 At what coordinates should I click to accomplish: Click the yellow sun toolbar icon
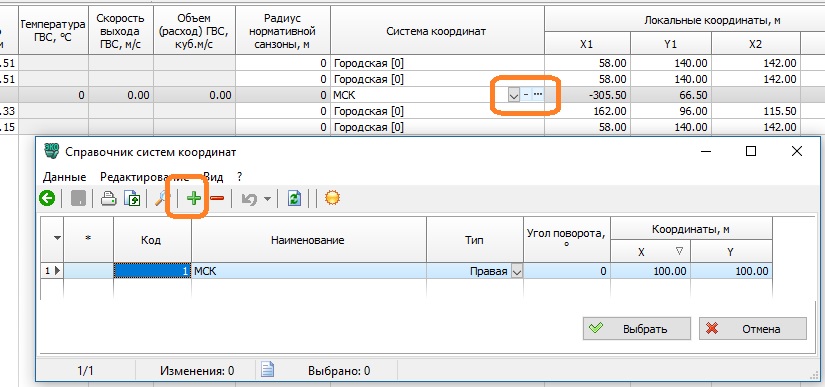pos(332,198)
